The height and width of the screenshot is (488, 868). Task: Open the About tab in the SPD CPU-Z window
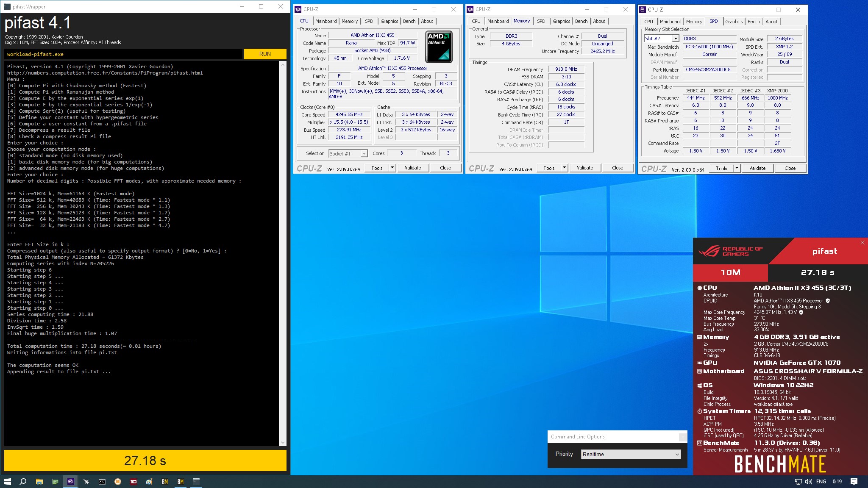(x=771, y=22)
